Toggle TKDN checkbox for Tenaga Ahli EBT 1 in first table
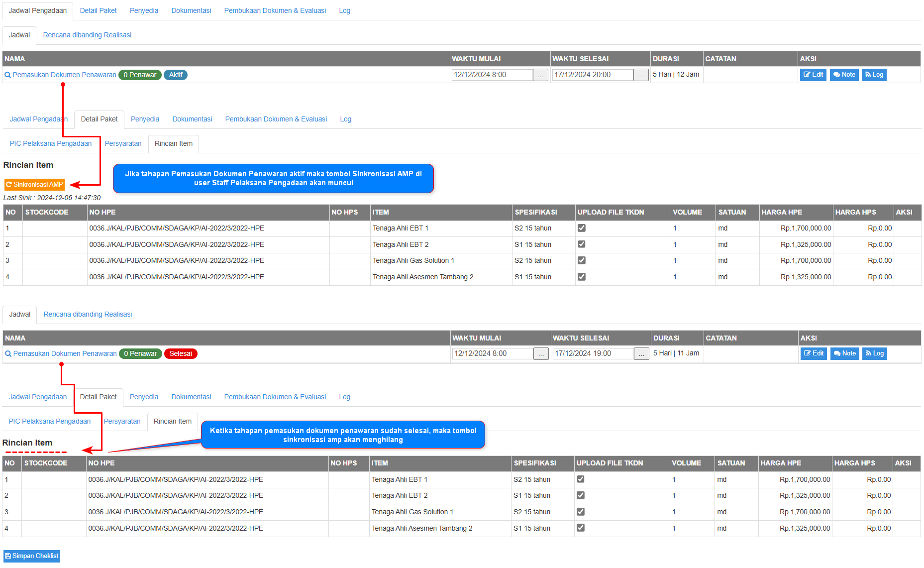 (x=581, y=228)
